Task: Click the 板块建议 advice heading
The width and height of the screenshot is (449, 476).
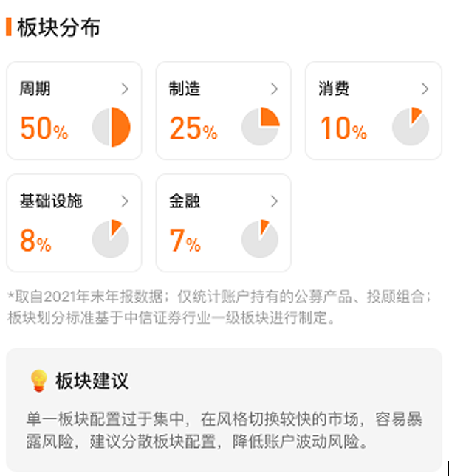Action: [92, 381]
